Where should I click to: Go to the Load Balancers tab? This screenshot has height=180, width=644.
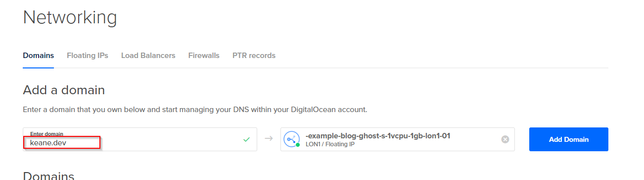point(148,56)
